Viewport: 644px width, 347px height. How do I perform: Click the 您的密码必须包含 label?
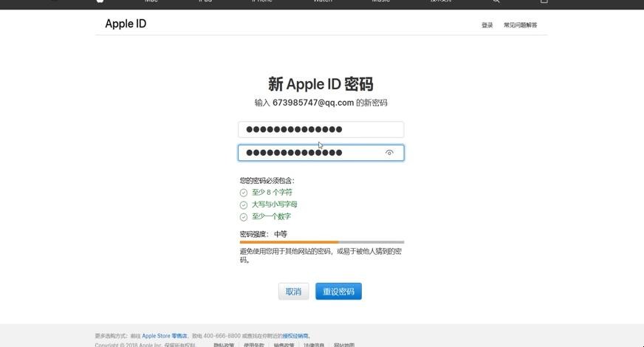coord(267,181)
